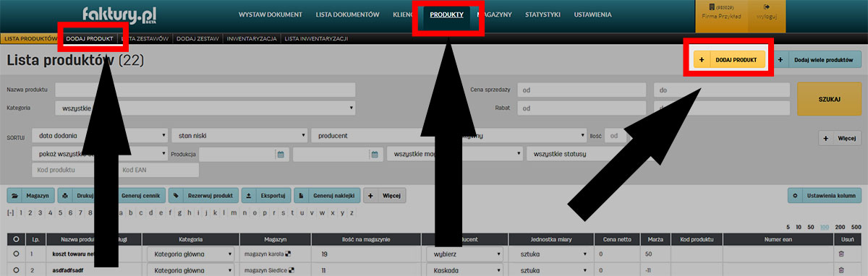Click the yellow DODAJ PRODUKT button
Viewport: 868px width, 276px height.
(729, 60)
